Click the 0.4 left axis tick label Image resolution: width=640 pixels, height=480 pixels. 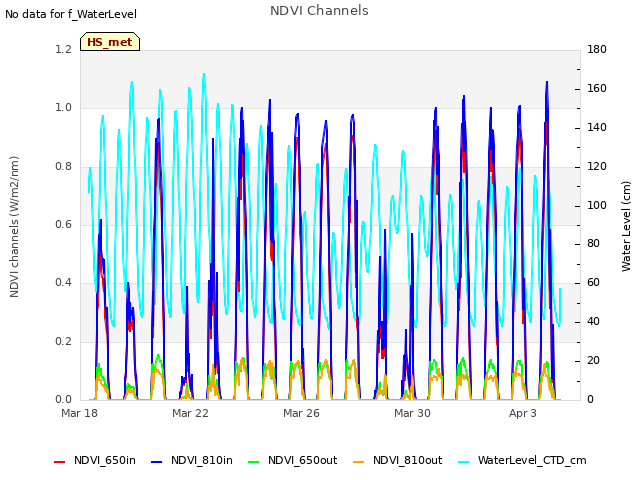(63, 283)
